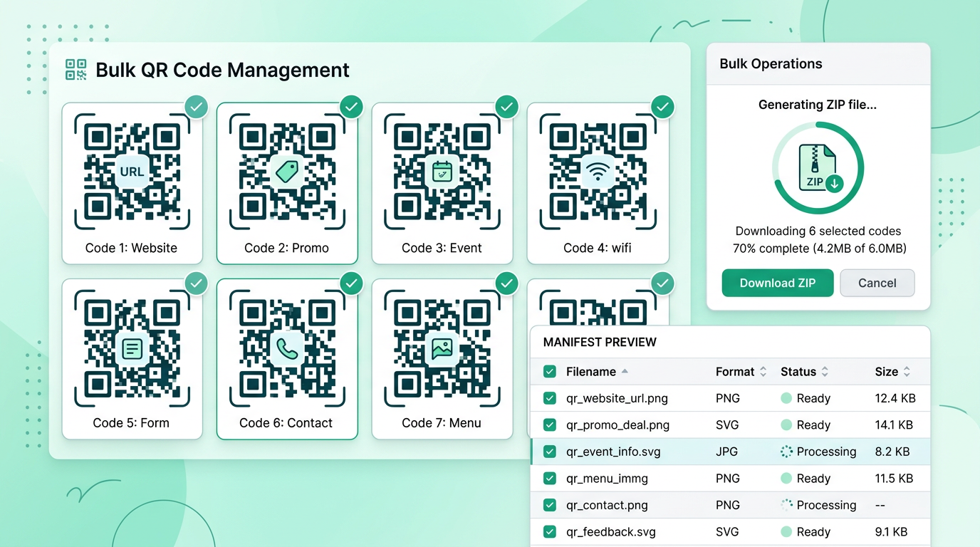Toggle the select-all checkbox in manifest header

(550, 372)
